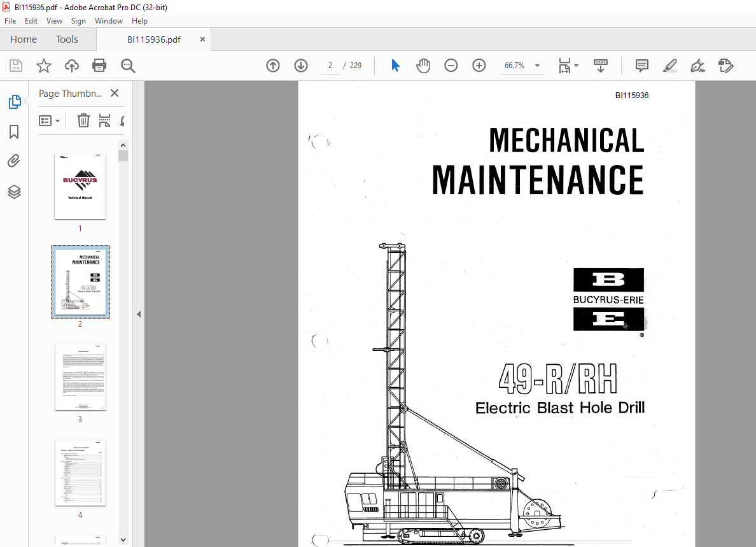Image resolution: width=756 pixels, height=547 pixels.
Task: Print the document with printer icon
Action: pyautogui.click(x=99, y=66)
